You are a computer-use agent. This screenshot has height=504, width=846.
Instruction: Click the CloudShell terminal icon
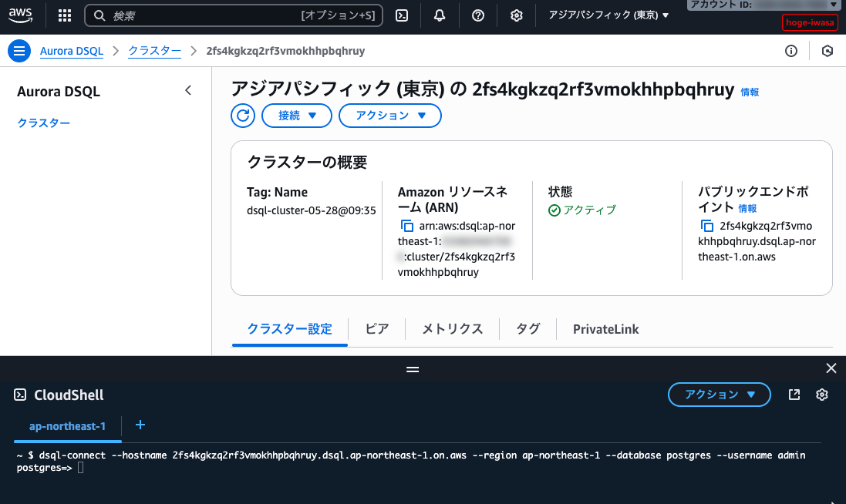tap(20, 395)
